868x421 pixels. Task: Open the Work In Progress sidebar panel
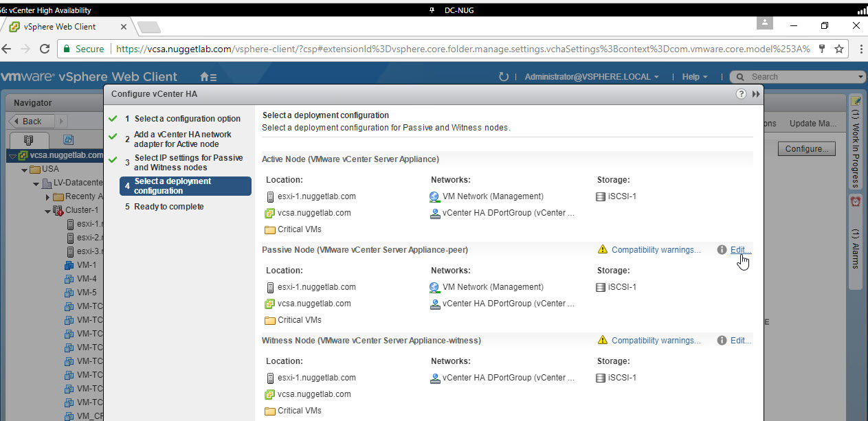coord(856,141)
